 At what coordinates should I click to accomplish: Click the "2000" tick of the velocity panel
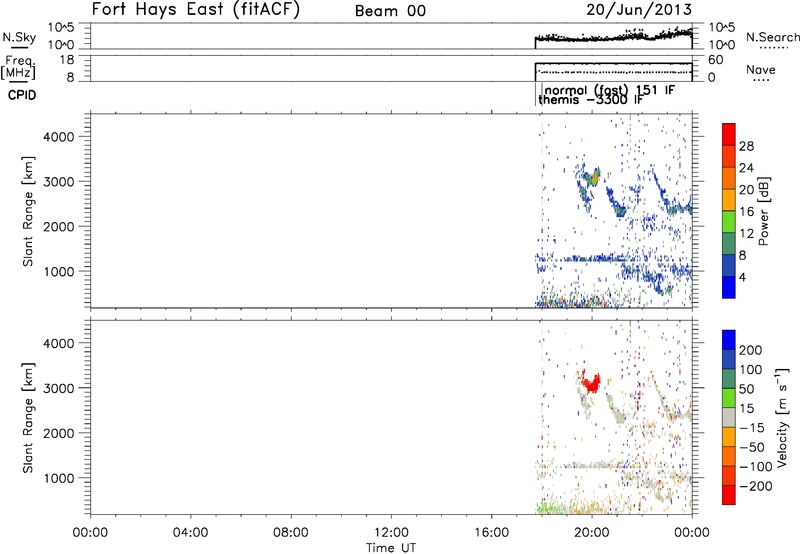[58, 433]
